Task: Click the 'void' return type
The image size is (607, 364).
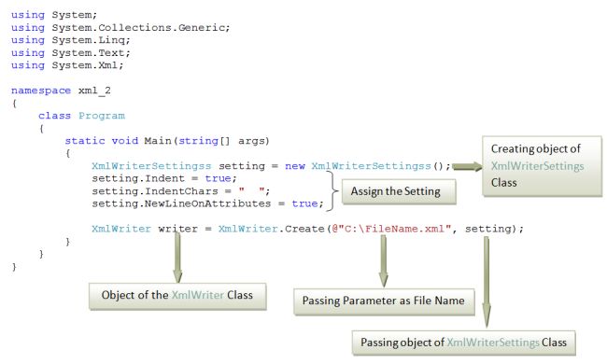Action: click(x=124, y=141)
